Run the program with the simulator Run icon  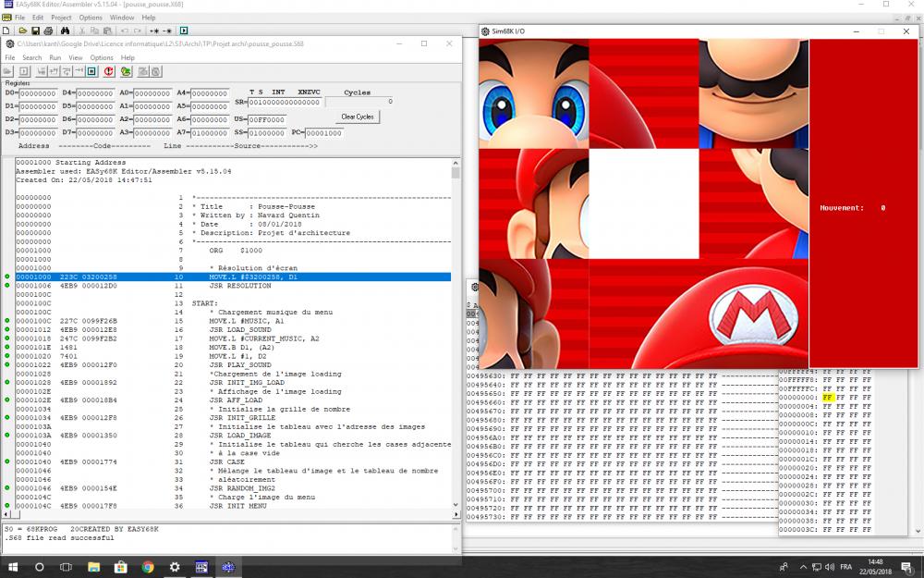click(24, 71)
